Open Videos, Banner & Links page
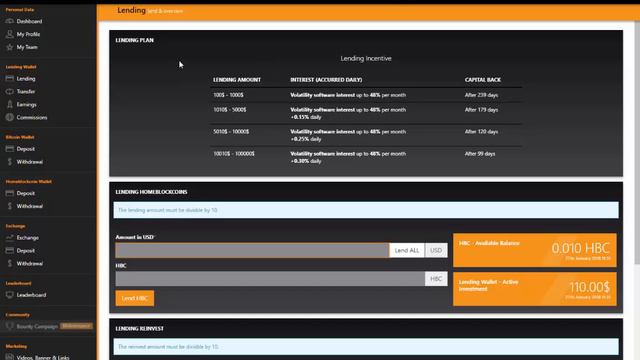Image resolution: width=640 pixels, height=360 pixels. [x=43, y=358]
